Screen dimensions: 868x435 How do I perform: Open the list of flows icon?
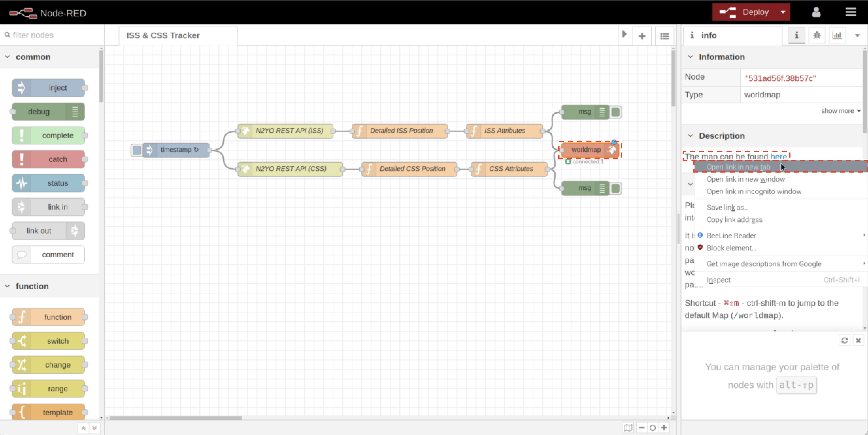[665, 35]
